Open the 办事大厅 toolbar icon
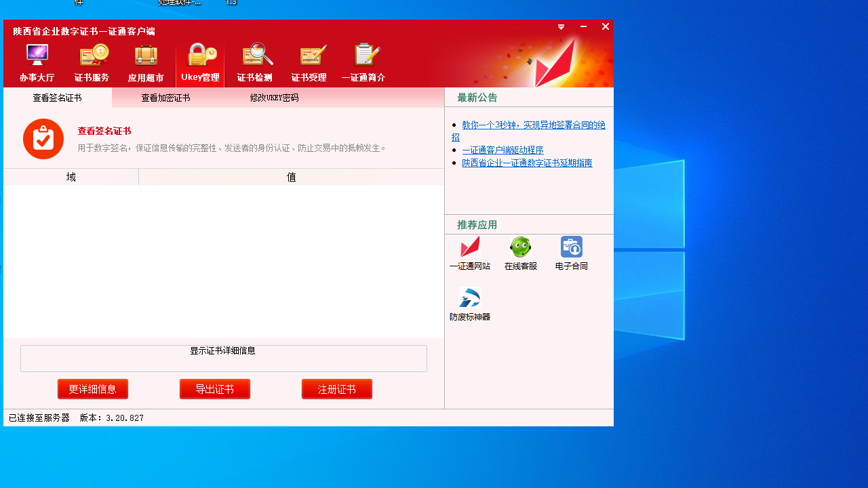Image resolution: width=868 pixels, height=488 pixels. click(37, 61)
